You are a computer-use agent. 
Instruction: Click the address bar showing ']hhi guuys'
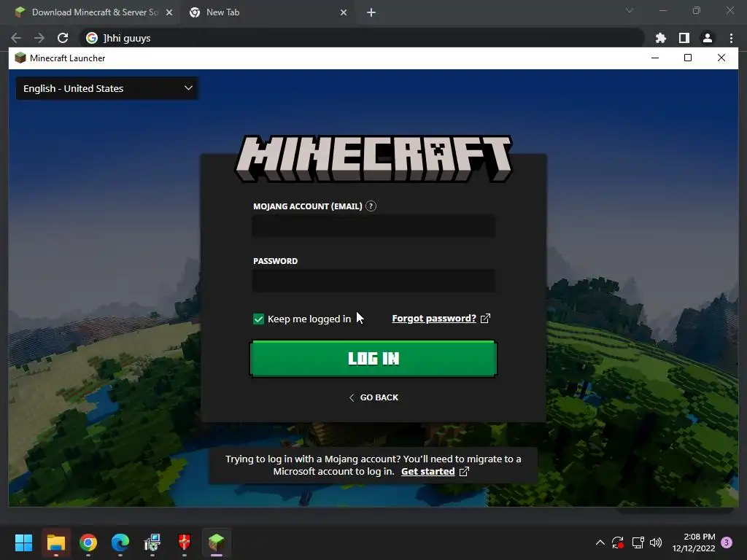362,38
